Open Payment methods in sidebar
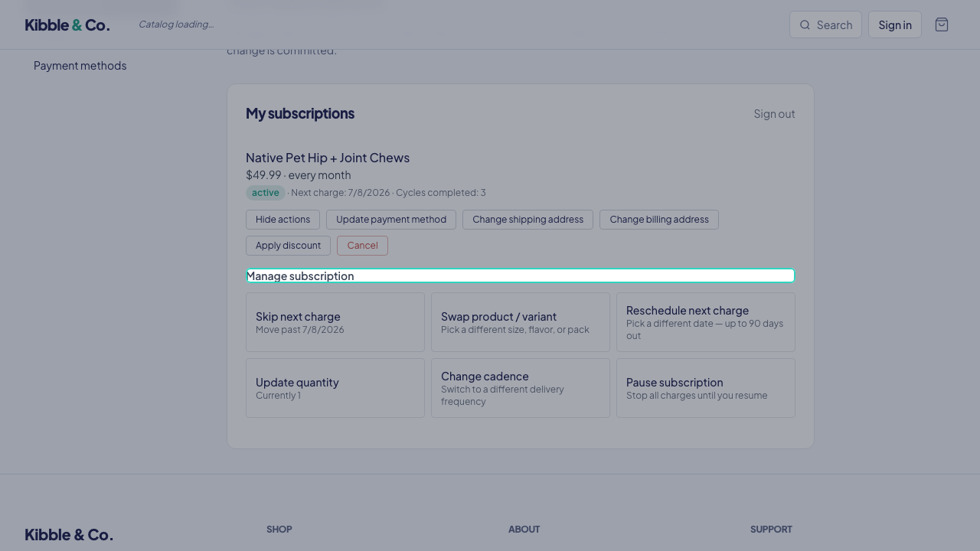 [80, 66]
